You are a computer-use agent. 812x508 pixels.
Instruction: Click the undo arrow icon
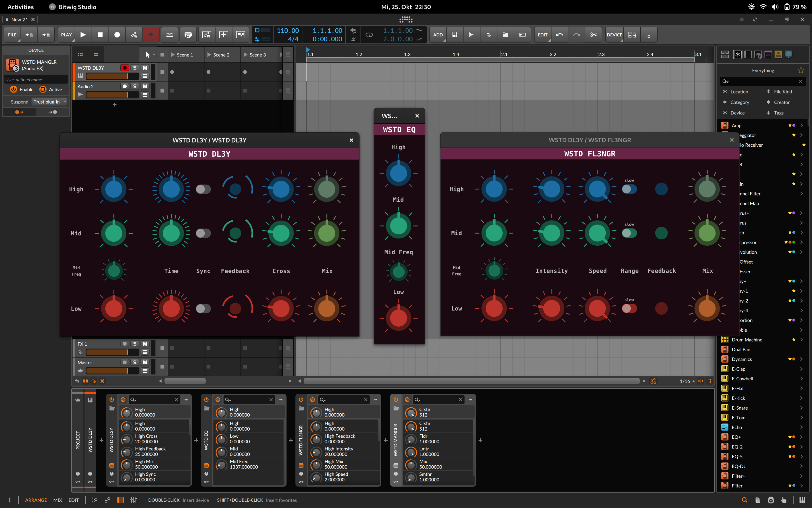click(x=559, y=35)
